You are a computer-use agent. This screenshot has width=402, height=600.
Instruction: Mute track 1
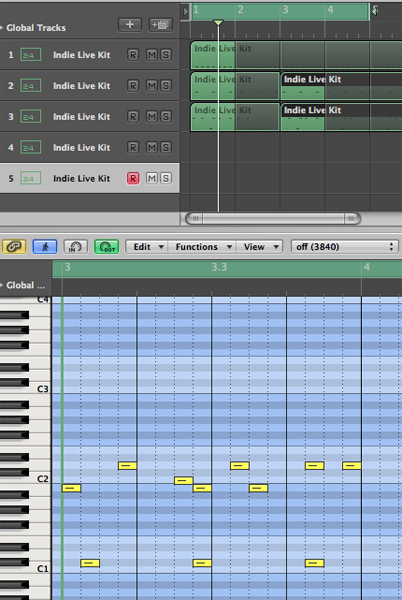tap(152, 55)
